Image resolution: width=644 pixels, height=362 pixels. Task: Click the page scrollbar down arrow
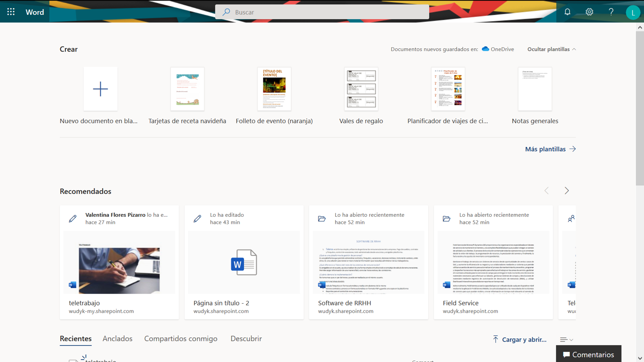[x=640, y=358]
